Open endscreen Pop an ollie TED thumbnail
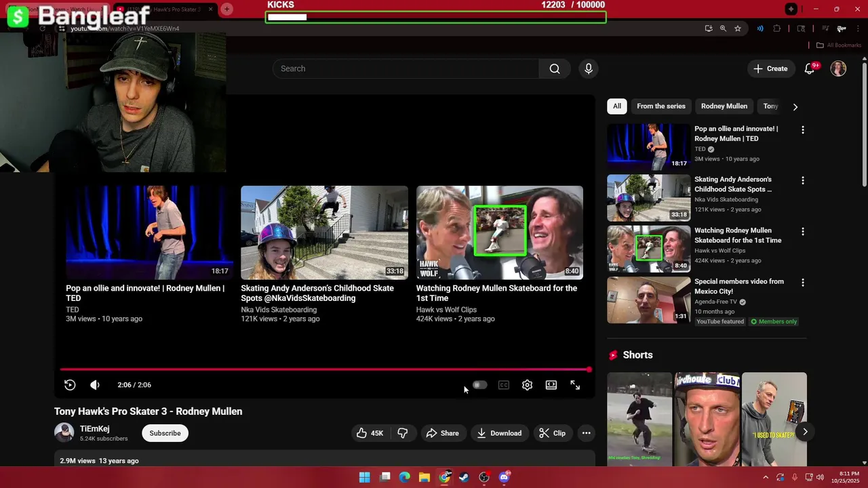Viewport: 868px width, 488px height. [149, 232]
